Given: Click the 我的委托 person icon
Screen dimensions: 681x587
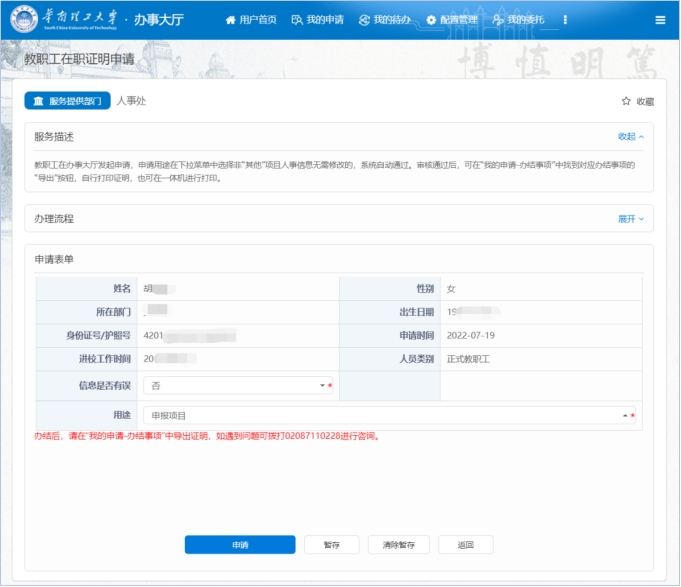Looking at the screenshot, I should (497, 20).
